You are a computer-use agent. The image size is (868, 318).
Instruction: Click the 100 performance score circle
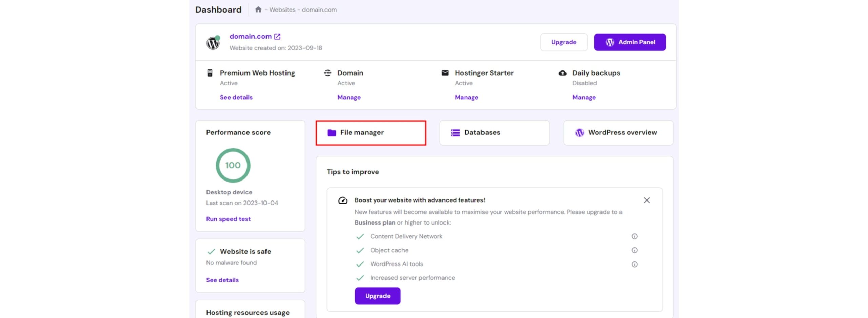(233, 165)
